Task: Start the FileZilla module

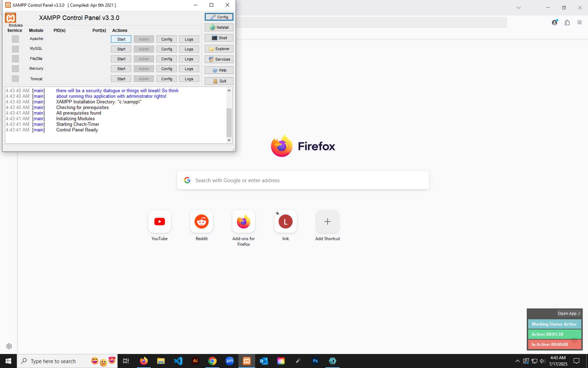Action: [x=121, y=59]
